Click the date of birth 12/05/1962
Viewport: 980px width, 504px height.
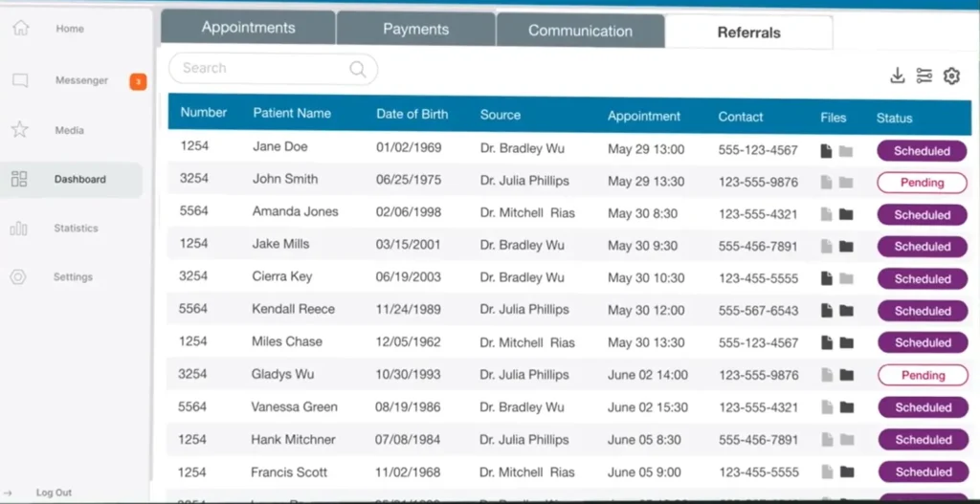408,342
